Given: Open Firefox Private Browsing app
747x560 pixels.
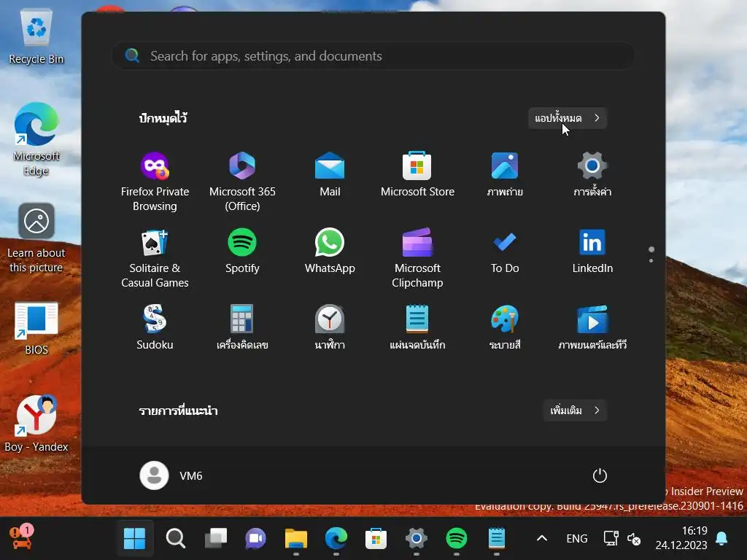Looking at the screenshot, I should click(x=155, y=181).
